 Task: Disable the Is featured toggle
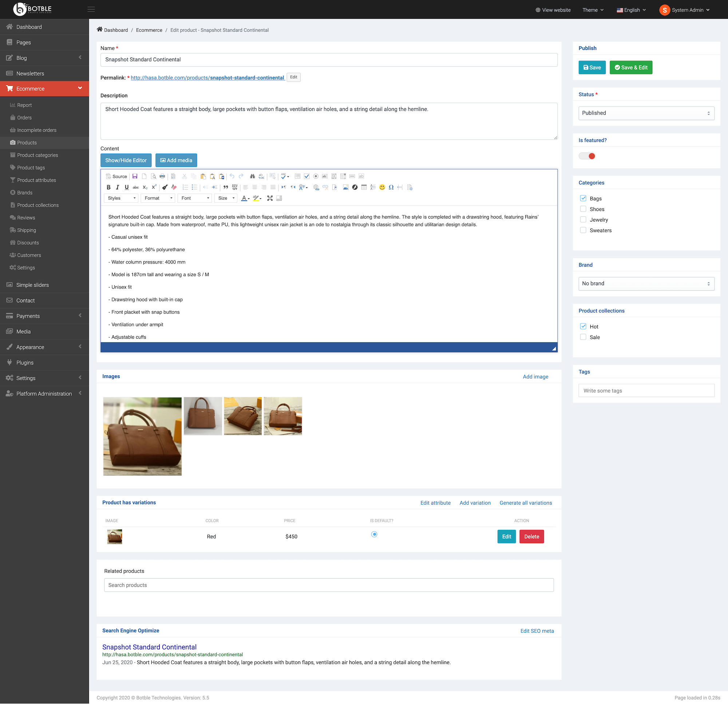pyautogui.click(x=587, y=156)
